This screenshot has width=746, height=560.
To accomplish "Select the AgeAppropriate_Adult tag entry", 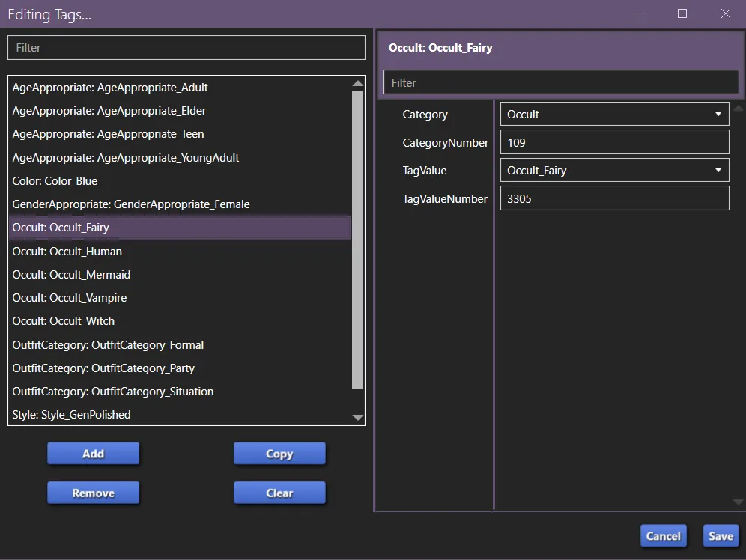I will [x=111, y=87].
